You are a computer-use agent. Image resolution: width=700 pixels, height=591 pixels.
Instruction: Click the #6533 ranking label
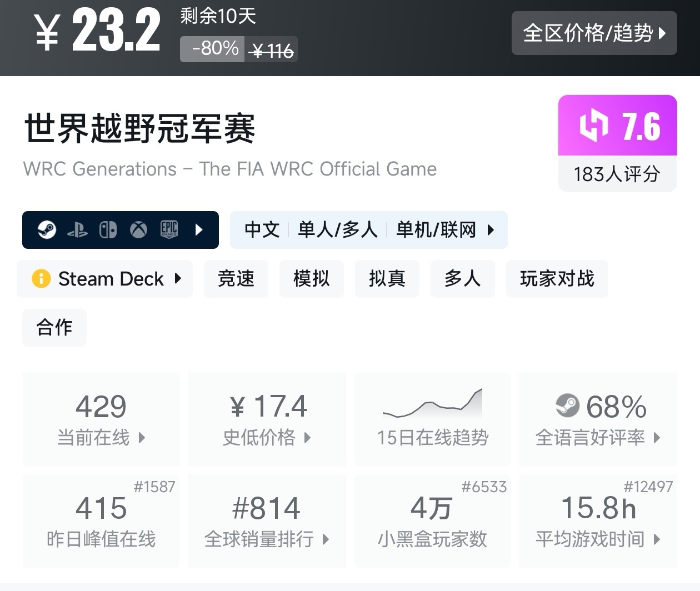click(x=484, y=487)
